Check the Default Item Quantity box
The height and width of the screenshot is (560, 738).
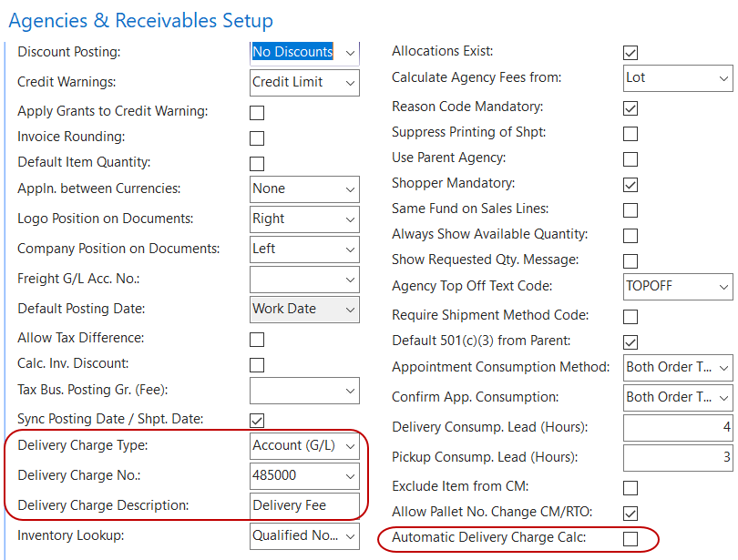pyautogui.click(x=257, y=164)
